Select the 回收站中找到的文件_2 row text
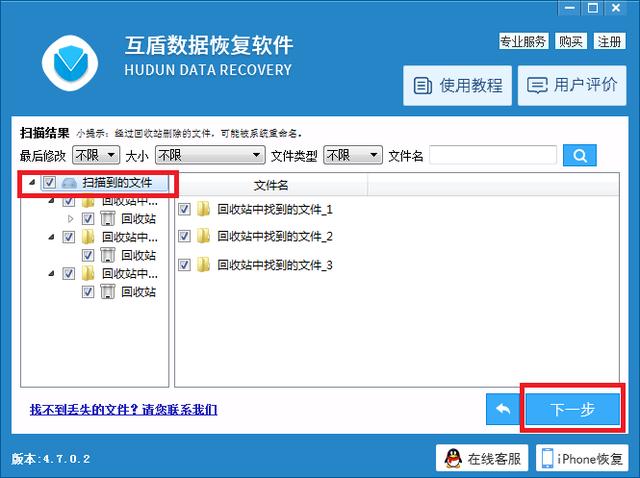Image resolution: width=640 pixels, height=478 pixels. pos(275,236)
